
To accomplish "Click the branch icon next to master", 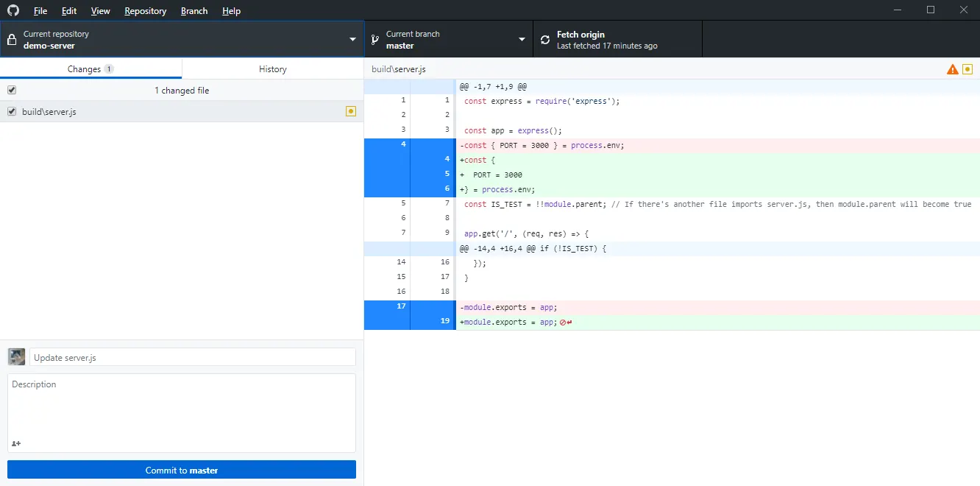I will tap(374, 40).
